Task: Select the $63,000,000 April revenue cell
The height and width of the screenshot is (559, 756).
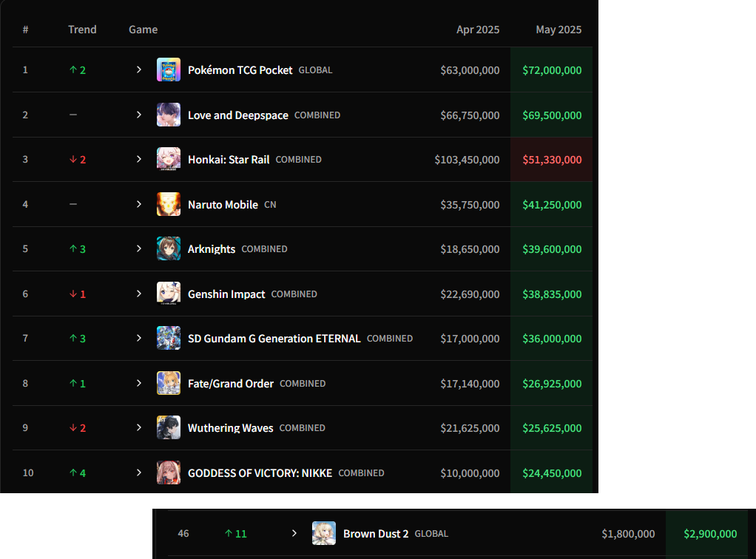Action: (x=470, y=70)
